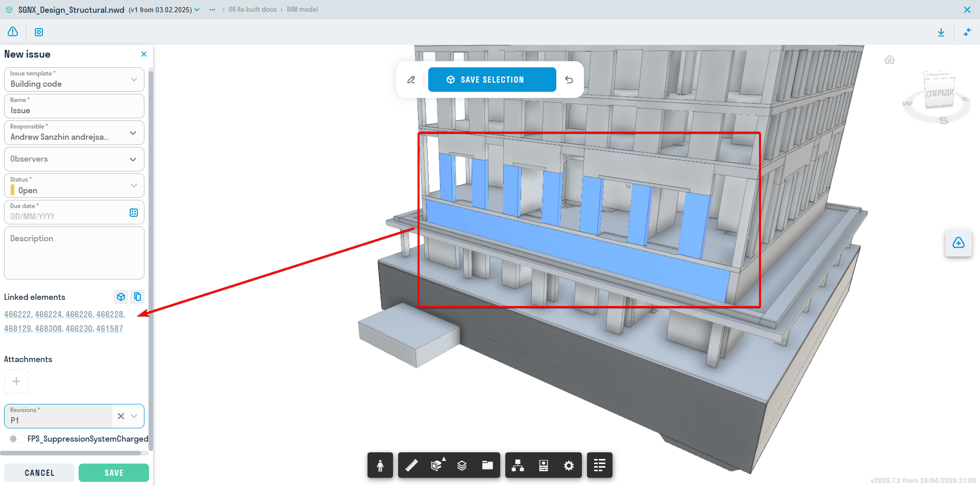Close the New issue panel
This screenshot has height=486, width=980.
[x=144, y=54]
